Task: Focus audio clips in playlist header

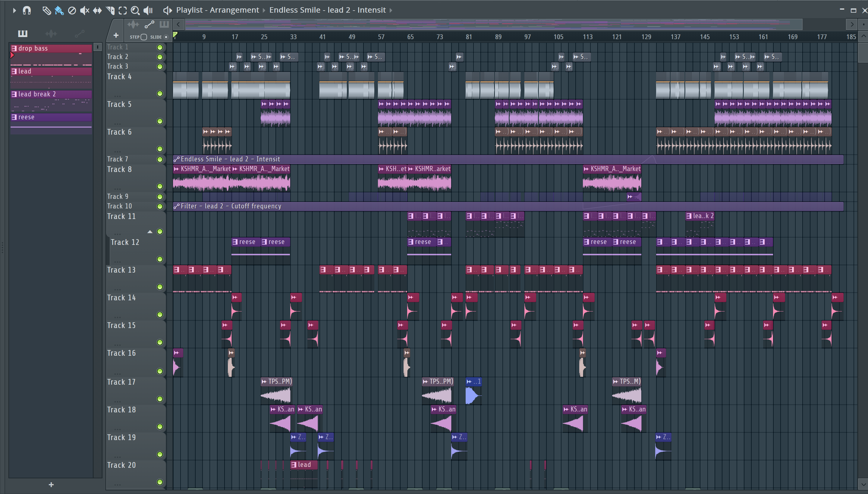Action: (x=133, y=24)
